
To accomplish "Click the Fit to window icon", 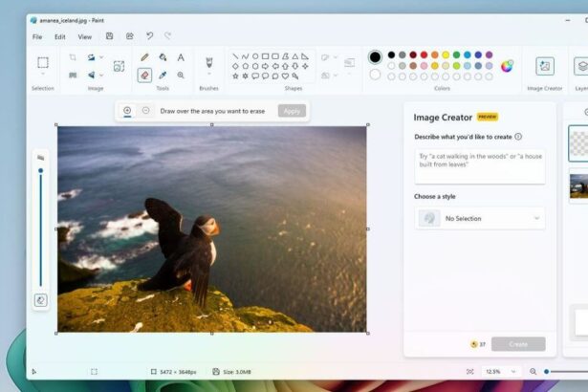I will point(469,371).
